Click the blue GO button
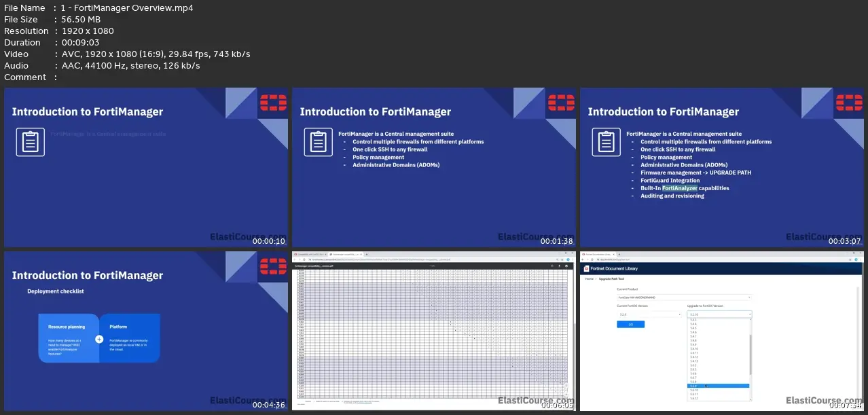 tap(630, 325)
